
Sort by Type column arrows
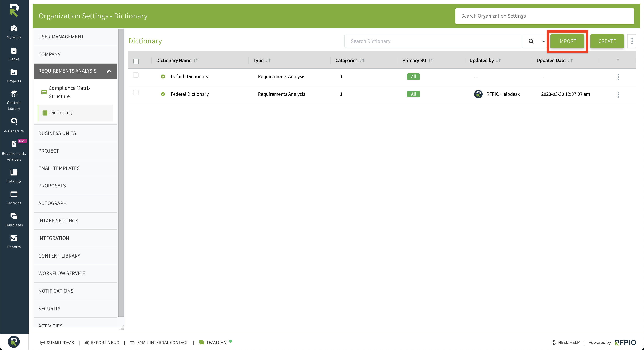(268, 61)
